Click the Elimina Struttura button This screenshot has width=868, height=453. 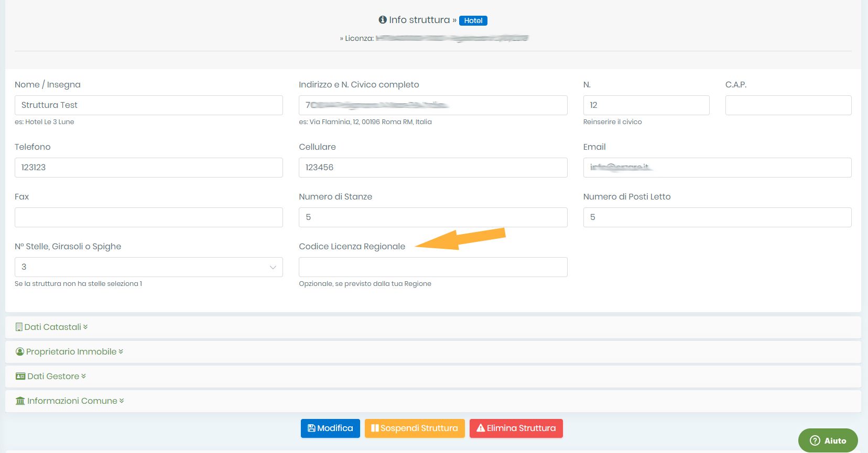pyautogui.click(x=516, y=428)
